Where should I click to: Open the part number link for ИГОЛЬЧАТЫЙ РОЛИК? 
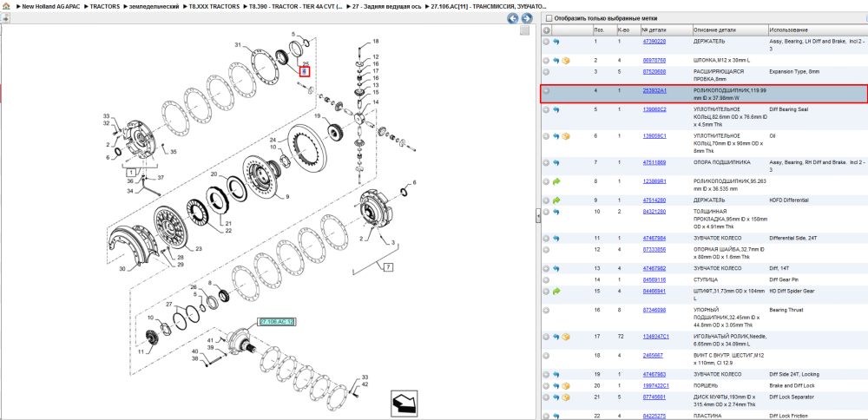tap(655, 337)
